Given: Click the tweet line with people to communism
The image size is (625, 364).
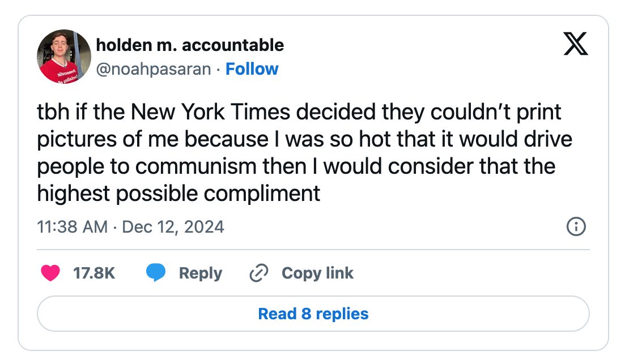Looking at the screenshot, I should [x=296, y=166].
